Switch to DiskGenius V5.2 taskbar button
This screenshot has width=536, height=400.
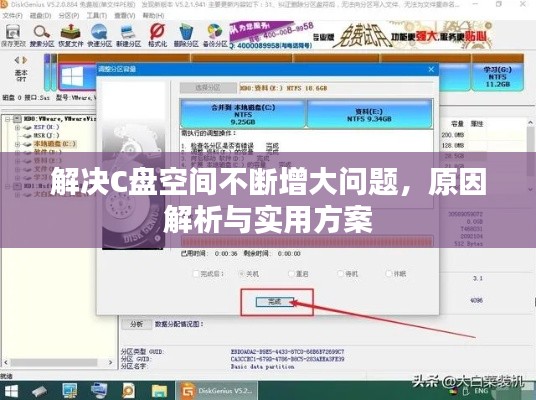click(x=217, y=391)
